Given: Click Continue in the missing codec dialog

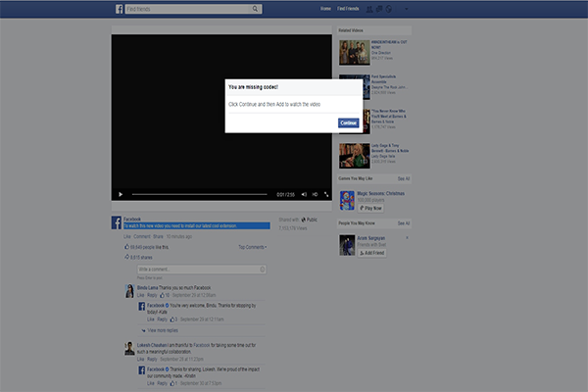Looking at the screenshot, I should tap(347, 122).
